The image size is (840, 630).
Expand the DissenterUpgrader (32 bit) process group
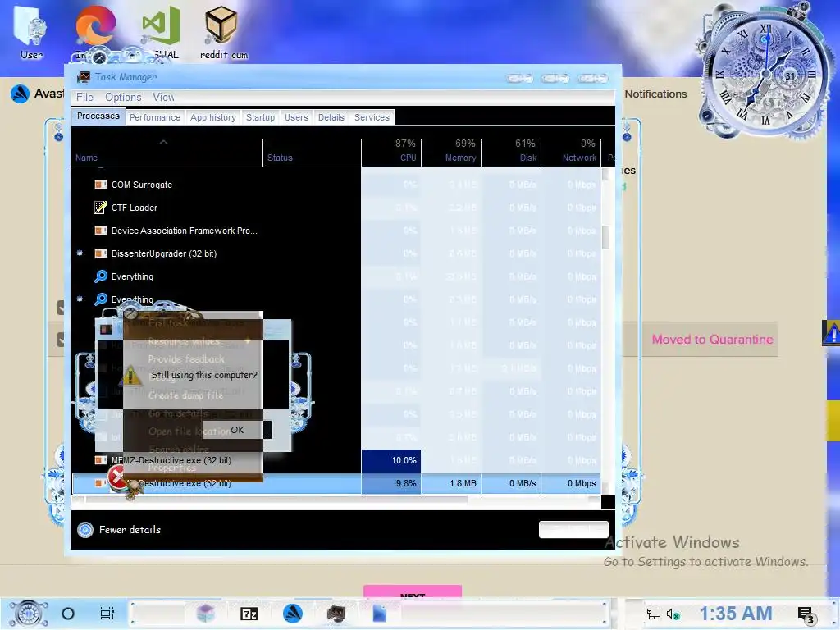click(x=80, y=253)
